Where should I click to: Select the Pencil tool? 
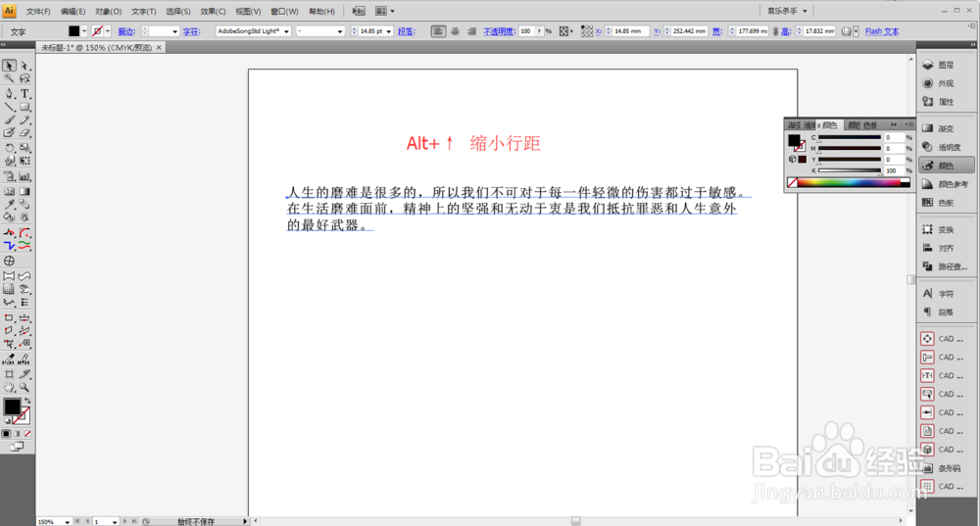[24, 120]
